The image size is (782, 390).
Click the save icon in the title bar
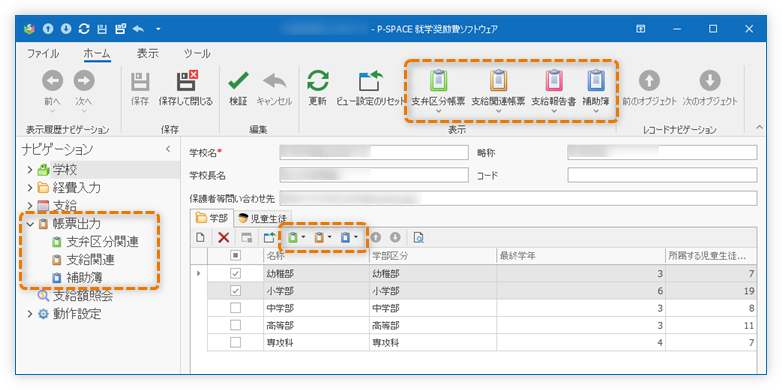(102, 29)
